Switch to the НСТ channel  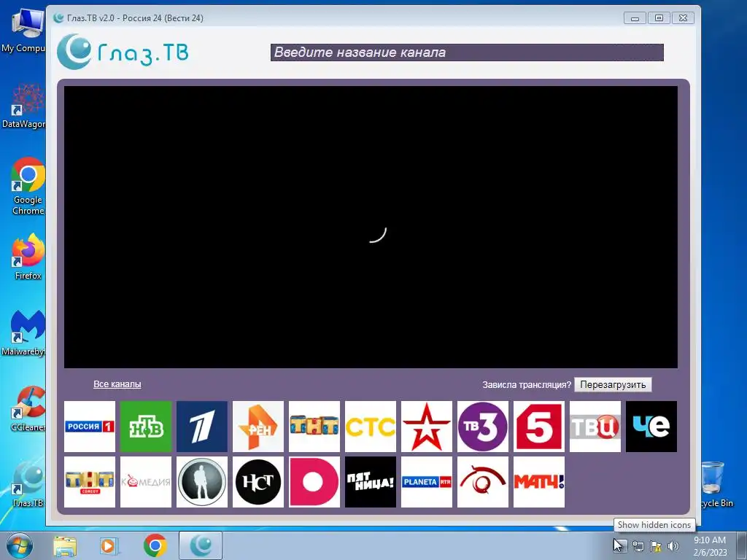(258, 482)
